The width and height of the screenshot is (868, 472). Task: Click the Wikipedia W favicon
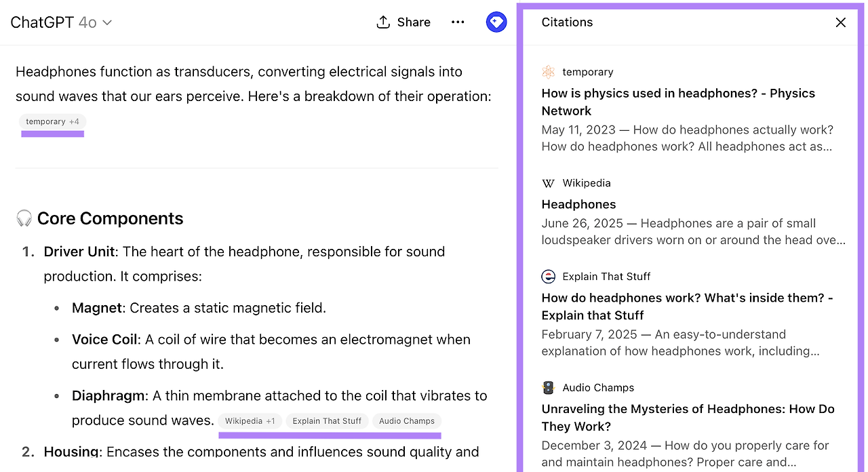point(549,183)
